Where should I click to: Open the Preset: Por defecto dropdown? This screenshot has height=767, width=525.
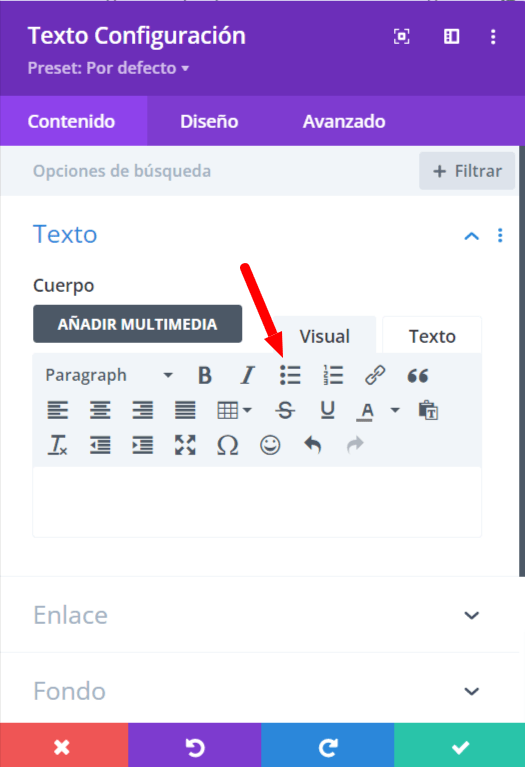point(108,68)
